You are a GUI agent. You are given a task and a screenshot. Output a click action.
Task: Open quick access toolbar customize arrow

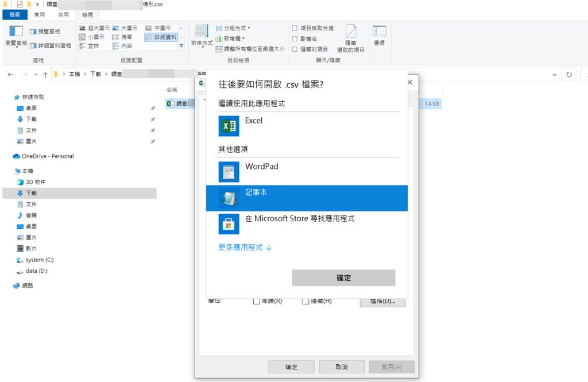tap(37, 5)
